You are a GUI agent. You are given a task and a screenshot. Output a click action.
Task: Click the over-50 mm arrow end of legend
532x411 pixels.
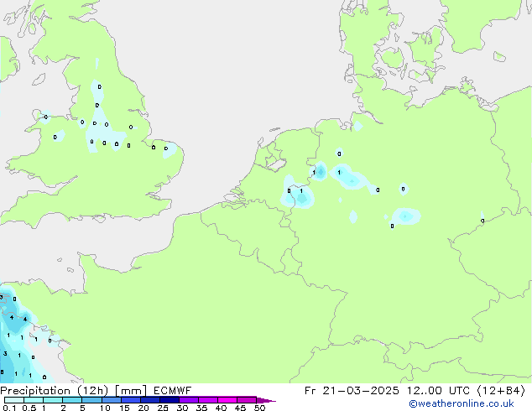(x=266, y=400)
